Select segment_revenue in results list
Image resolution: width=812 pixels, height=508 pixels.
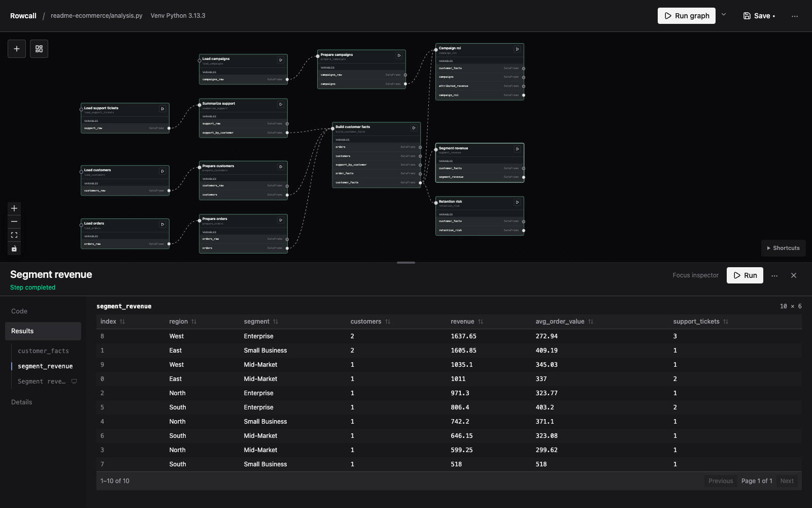[x=45, y=366]
